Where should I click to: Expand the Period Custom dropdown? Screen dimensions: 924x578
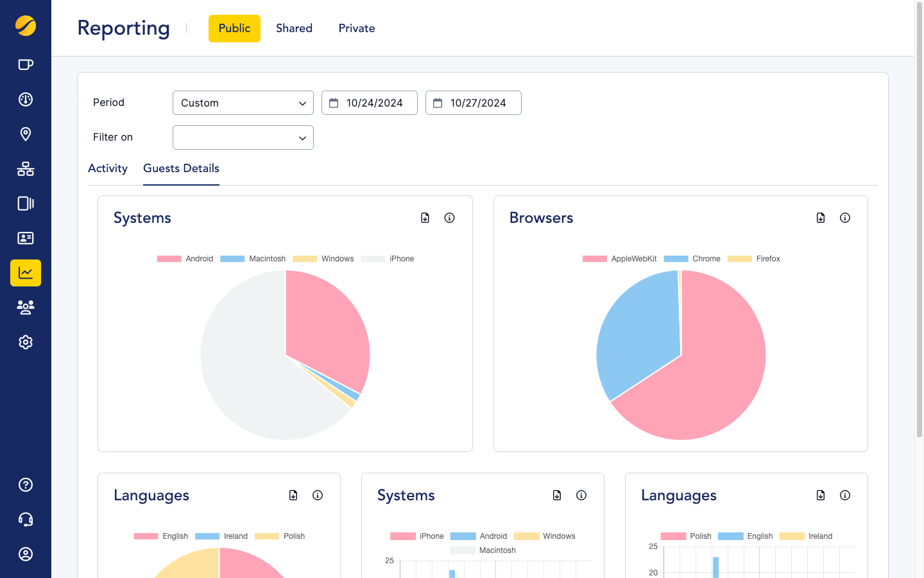click(x=243, y=103)
